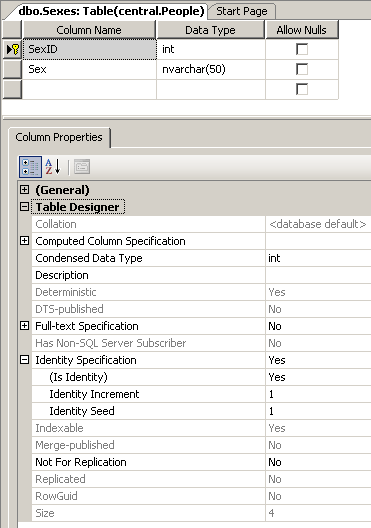
Task: Select the (General) heading text
Action: pos(63,190)
